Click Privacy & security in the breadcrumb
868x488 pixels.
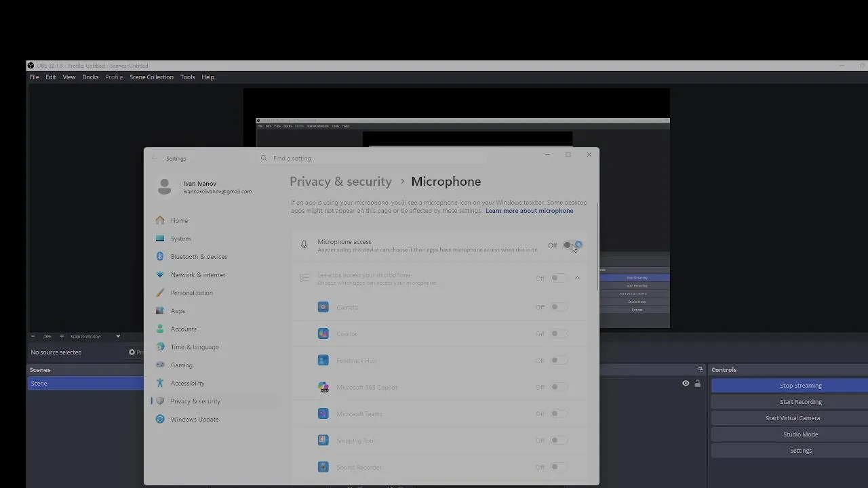click(x=340, y=182)
